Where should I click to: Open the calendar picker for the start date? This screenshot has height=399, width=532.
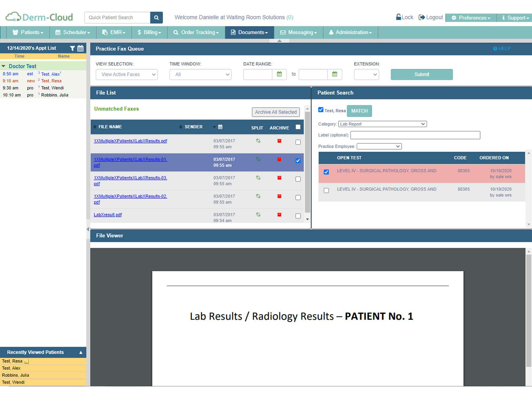[280, 74]
